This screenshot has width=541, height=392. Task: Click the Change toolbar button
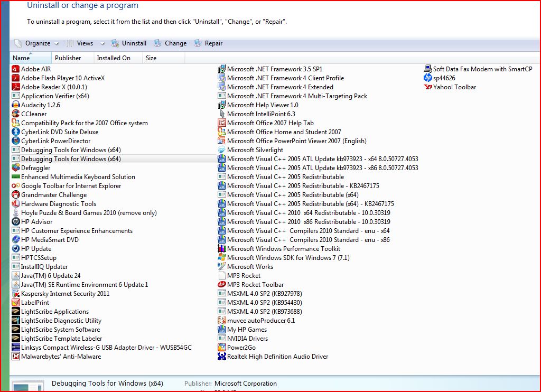pos(171,43)
